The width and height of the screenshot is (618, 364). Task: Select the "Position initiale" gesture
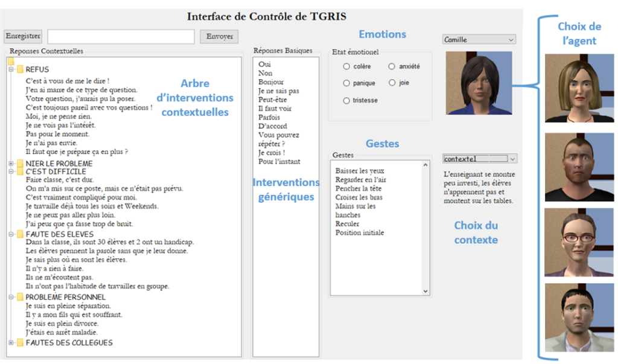tap(360, 232)
